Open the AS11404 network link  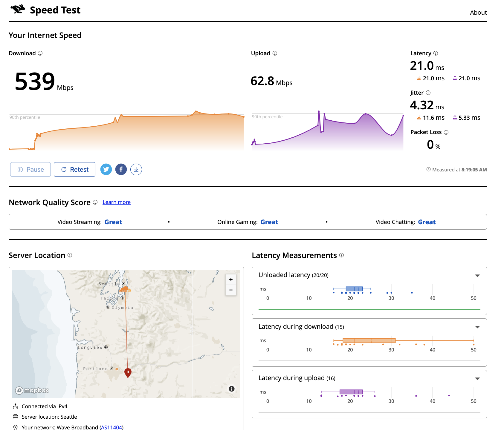click(111, 427)
